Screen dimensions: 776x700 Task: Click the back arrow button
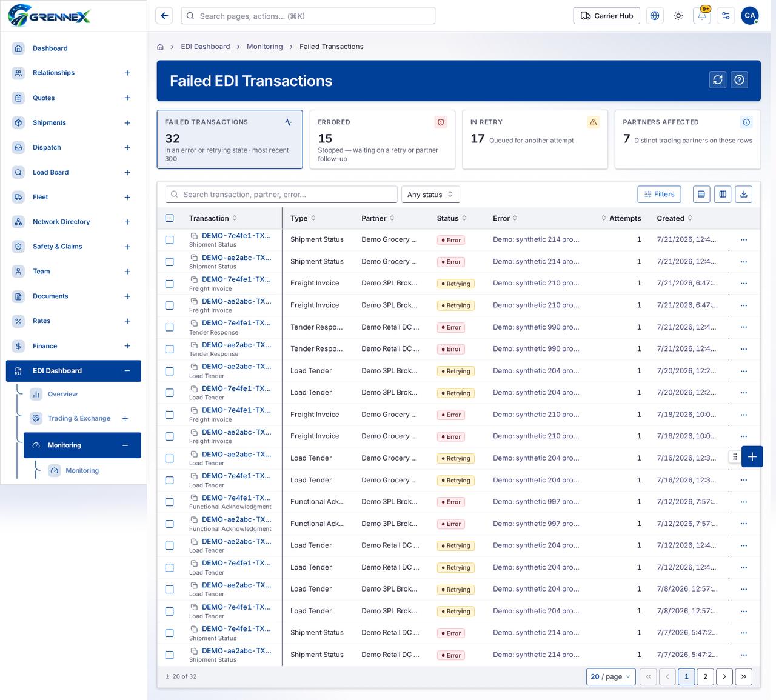click(164, 16)
